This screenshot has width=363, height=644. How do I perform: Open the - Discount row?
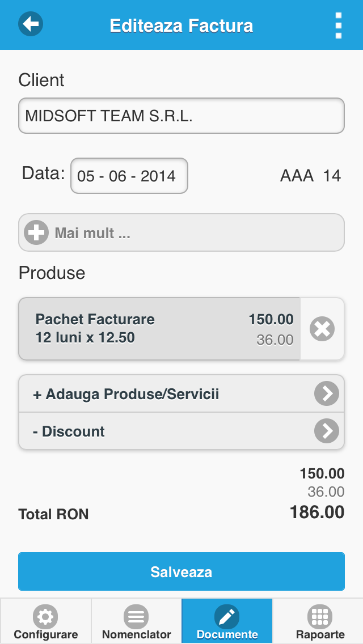181,431
